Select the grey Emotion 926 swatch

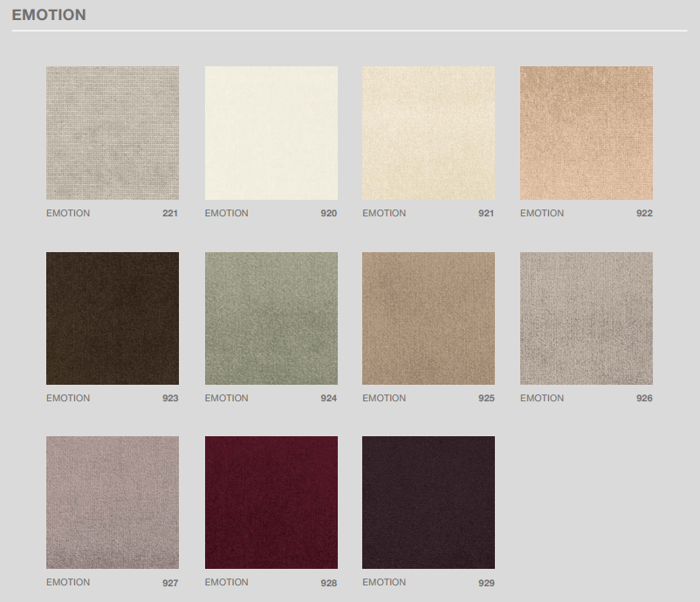click(587, 318)
